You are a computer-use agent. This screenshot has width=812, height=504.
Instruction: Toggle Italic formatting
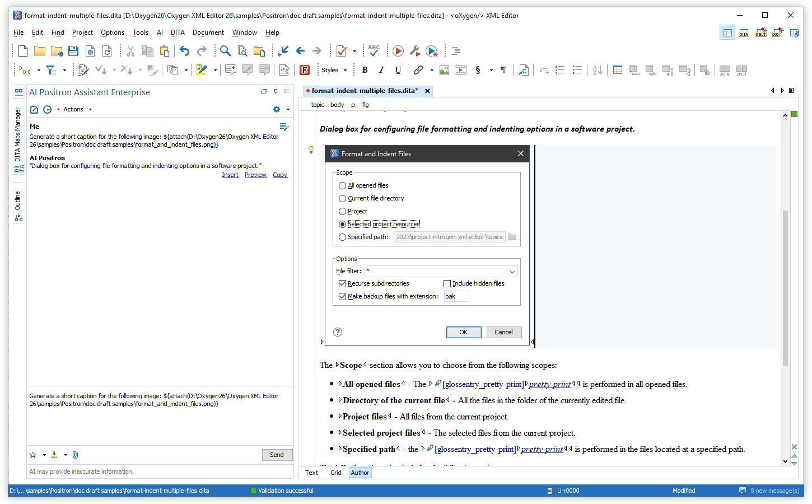pyautogui.click(x=381, y=70)
